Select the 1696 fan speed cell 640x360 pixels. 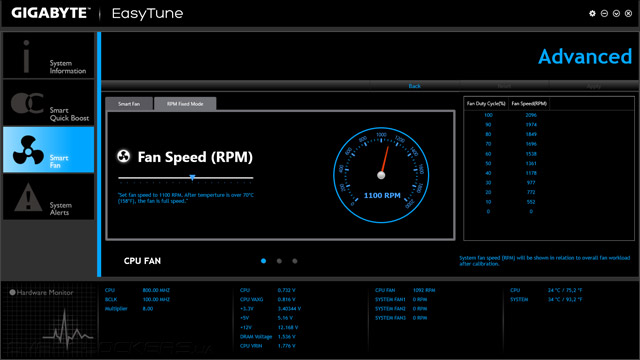coord(531,144)
